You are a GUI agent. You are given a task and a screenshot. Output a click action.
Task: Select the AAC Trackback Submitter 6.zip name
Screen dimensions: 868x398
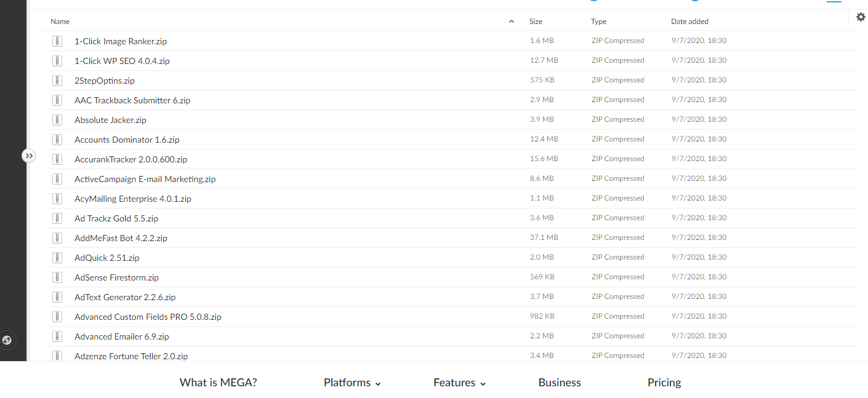click(x=132, y=100)
